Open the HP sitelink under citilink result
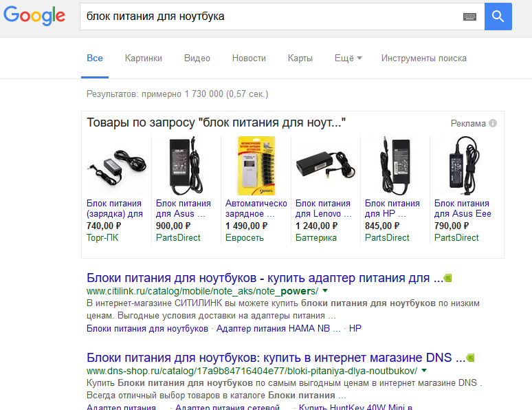532x410 pixels. pos(355,328)
